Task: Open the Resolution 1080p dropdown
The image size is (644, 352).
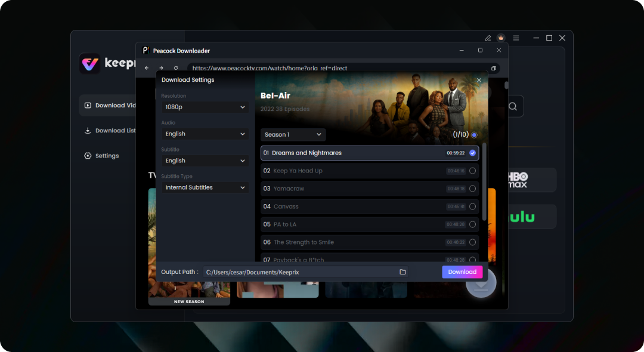Action: [x=205, y=107]
